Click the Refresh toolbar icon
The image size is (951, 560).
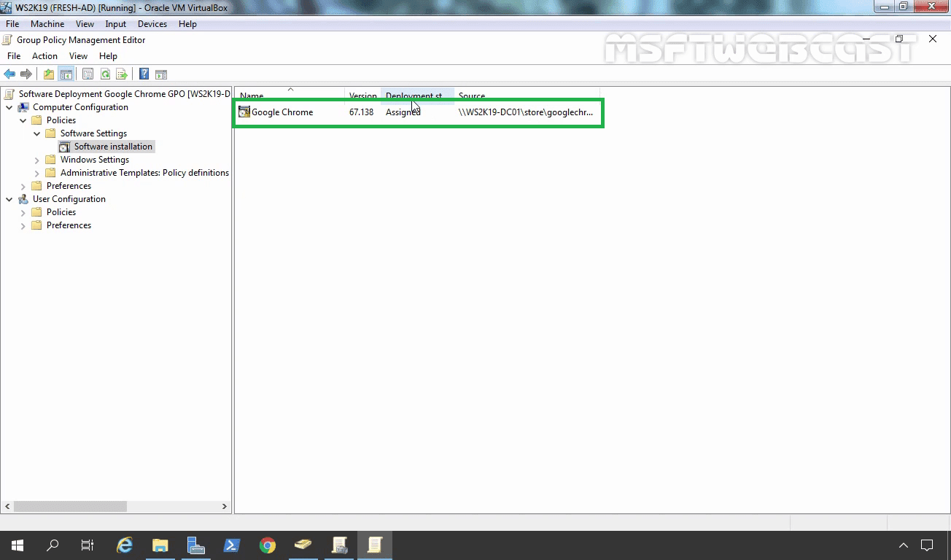click(105, 74)
